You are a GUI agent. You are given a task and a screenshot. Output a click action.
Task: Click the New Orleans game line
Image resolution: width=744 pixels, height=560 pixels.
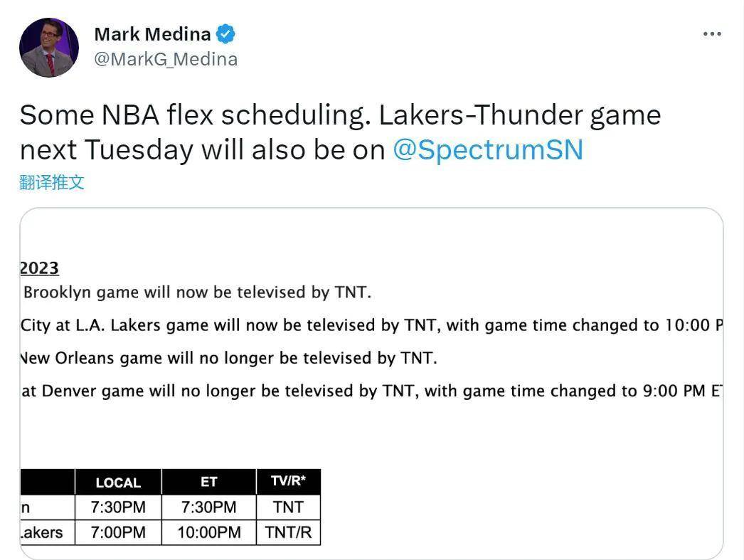point(229,359)
